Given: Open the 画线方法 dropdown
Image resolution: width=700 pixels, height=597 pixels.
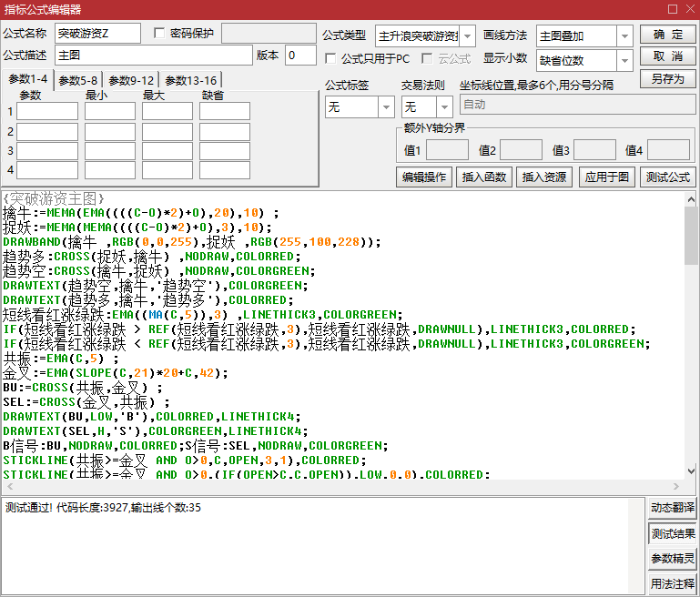Looking at the screenshot, I should coord(624,36).
